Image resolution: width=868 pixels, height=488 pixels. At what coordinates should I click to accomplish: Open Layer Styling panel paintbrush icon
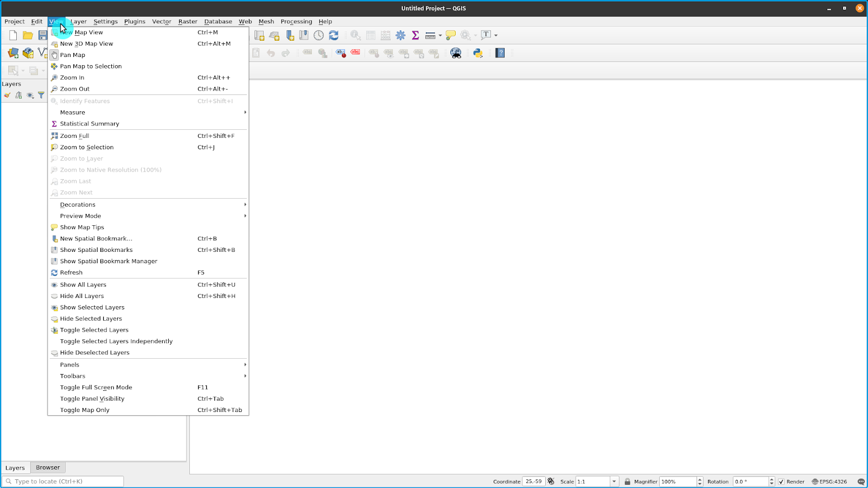coord(7,95)
